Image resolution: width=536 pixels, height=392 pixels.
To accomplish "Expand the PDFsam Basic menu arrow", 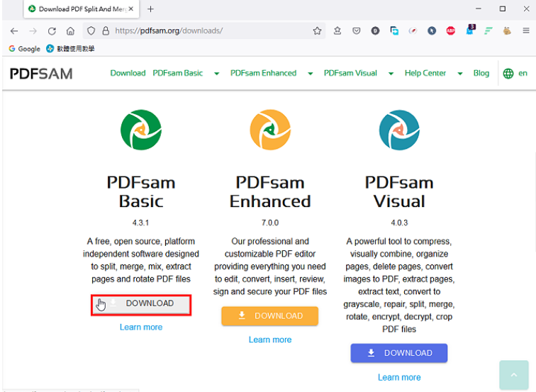I will tap(217, 74).
